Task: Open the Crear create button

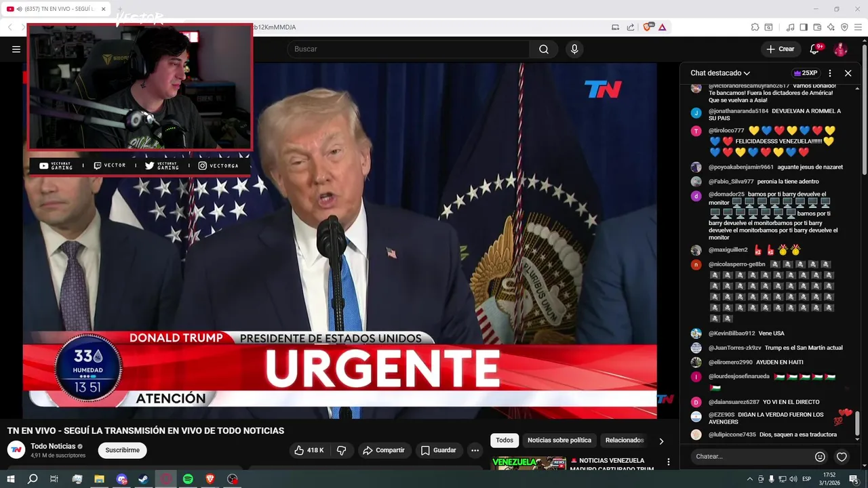Action: tap(780, 49)
